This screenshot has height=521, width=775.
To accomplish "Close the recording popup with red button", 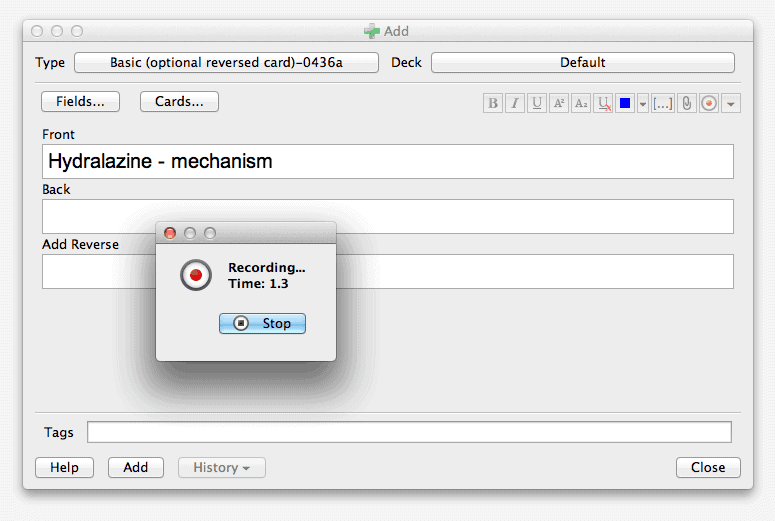I will click(170, 233).
